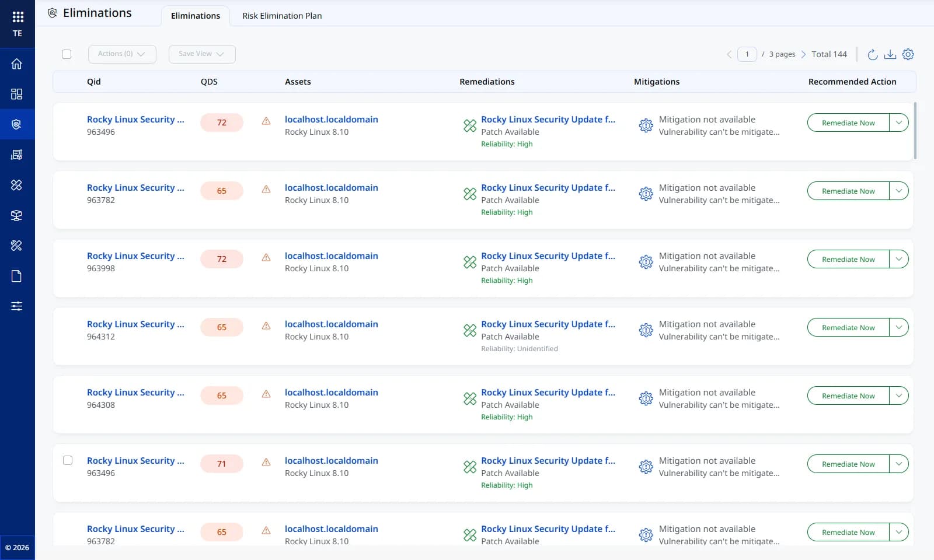Open the app launcher grid icon
The width and height of the screenshot is (934, 560).
point(18,17)
